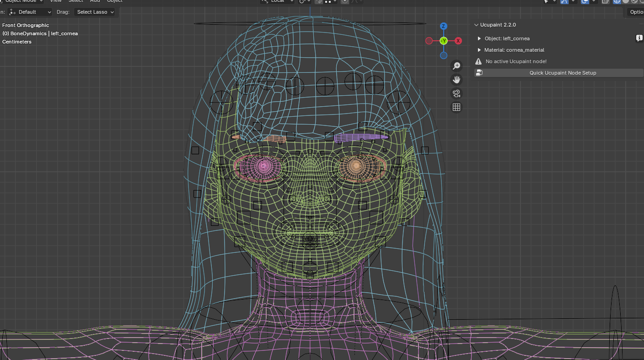Enable material preview shading

635,2
